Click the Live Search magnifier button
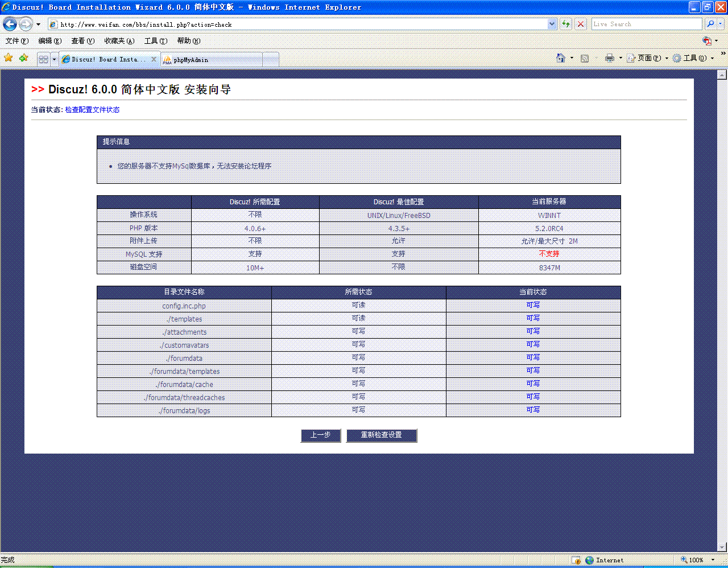This screenshot has width=728, height=568. click(710, 24)
